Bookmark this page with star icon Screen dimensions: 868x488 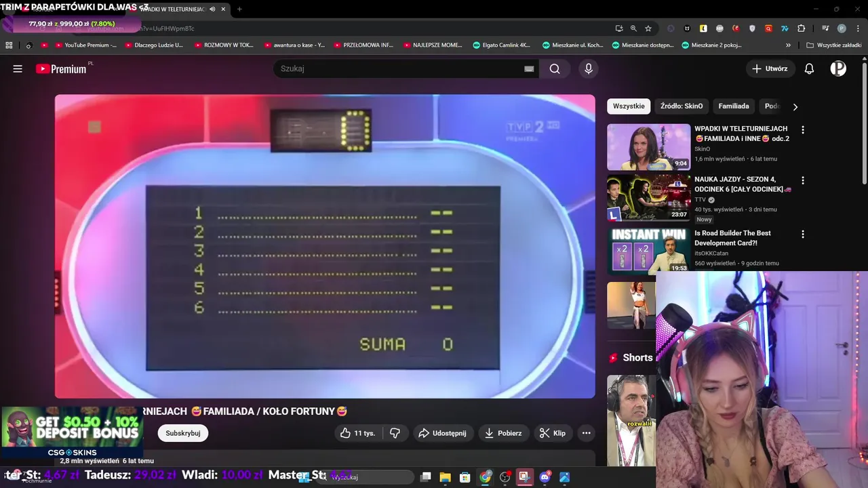pyautogui.click(x=648, y=28)
